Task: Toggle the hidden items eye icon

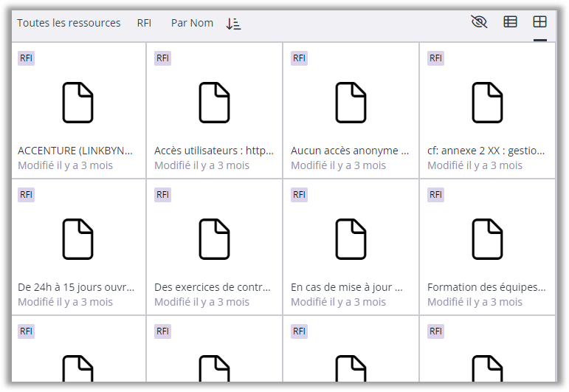Action: point(479,22)
